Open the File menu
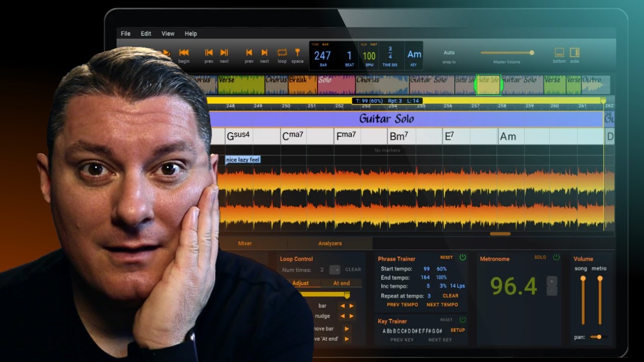Screen dimensions: 644x362 coord(126,34)
